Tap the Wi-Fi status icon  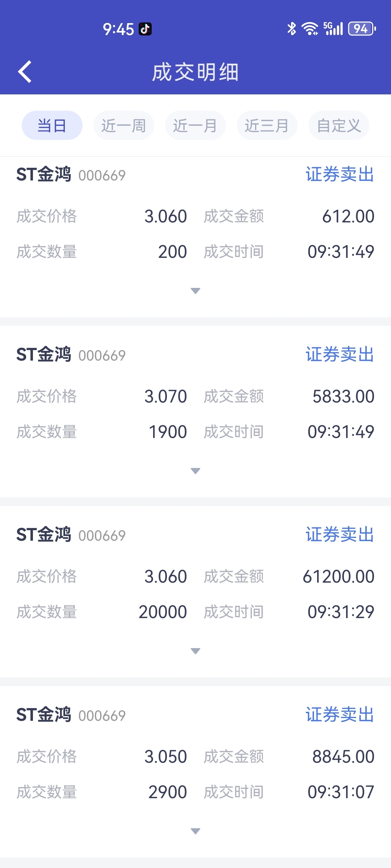(310, 29)
